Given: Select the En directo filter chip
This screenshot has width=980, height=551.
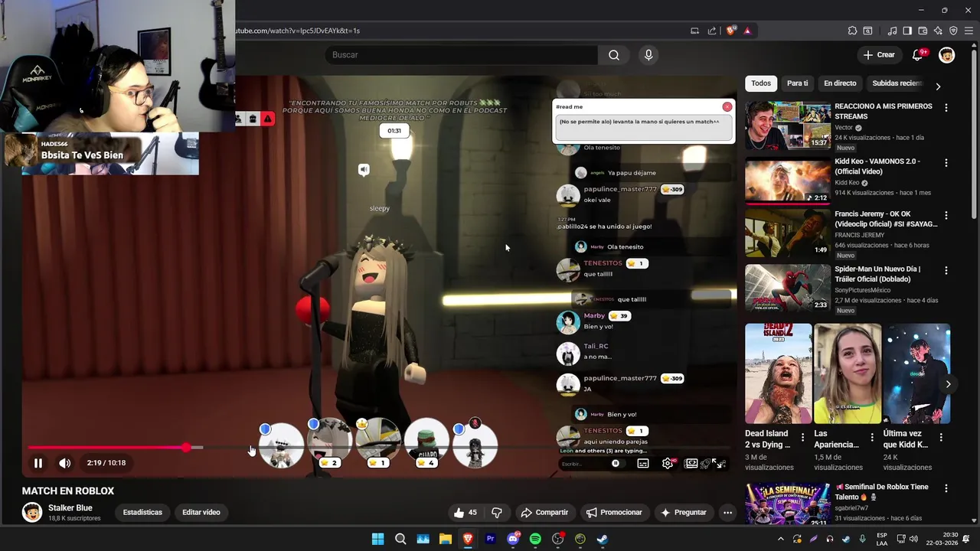Looking at the screenshot, I should click(x=840, y=83).
